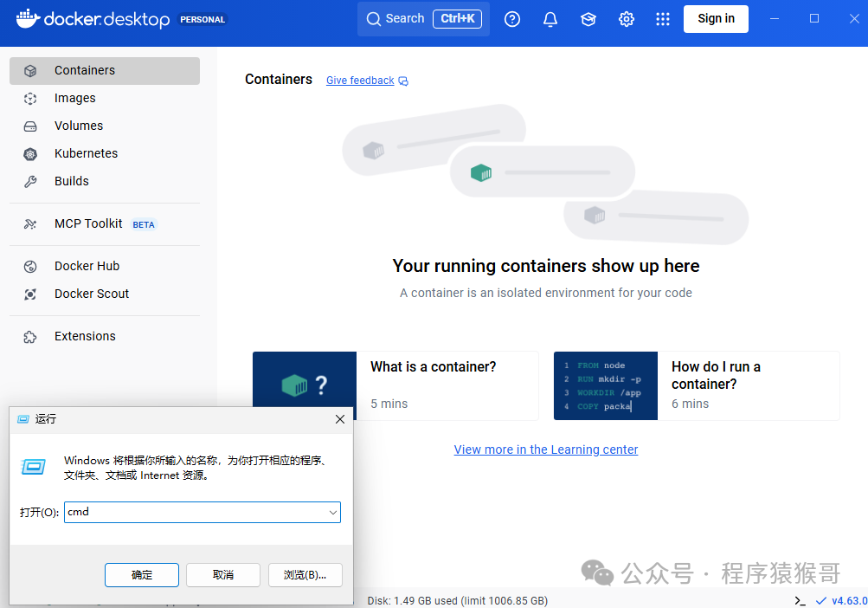Click the feedback speech bubble icon
868x608 pixels.
(403, 81)
